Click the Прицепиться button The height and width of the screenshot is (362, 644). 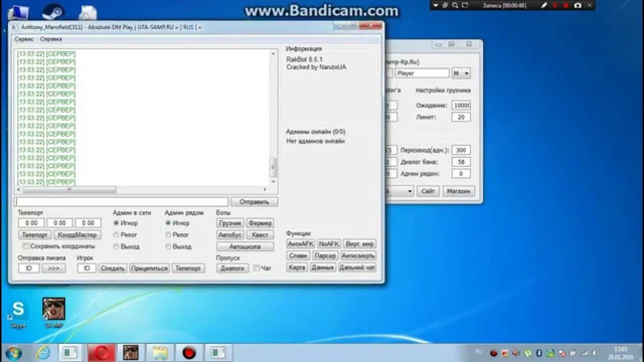(x=149, y=268)
